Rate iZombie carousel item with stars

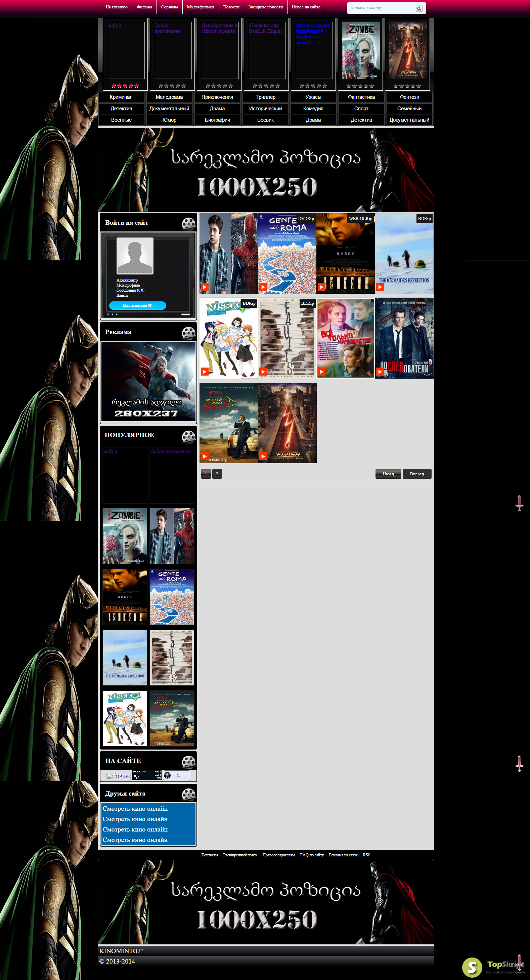(x=360, y=86)
